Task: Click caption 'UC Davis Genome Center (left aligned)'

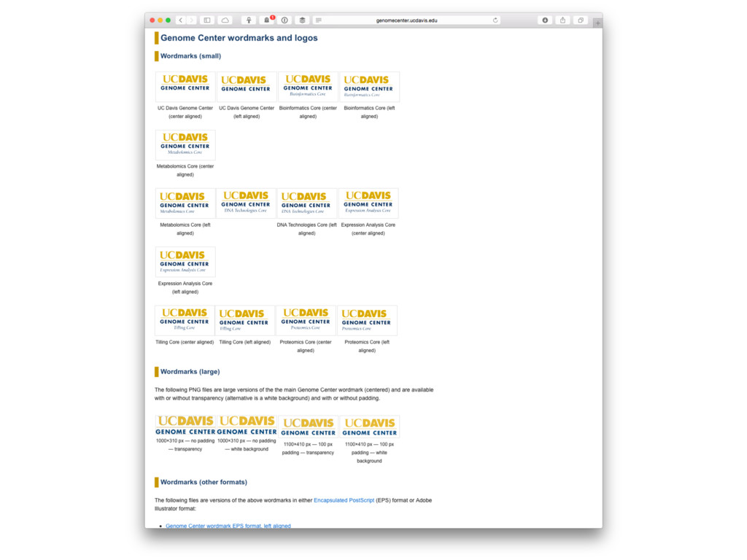Action: pos(247,112)
